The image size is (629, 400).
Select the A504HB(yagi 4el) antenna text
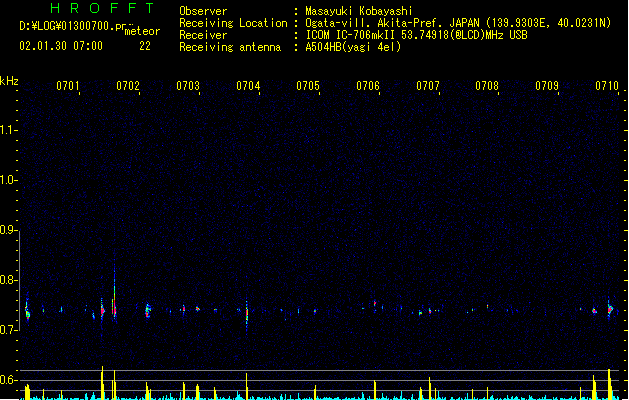coord(353,47)
